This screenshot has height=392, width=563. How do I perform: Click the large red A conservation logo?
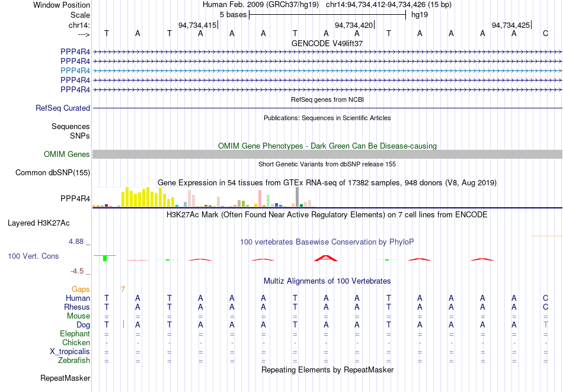(326, 258)
